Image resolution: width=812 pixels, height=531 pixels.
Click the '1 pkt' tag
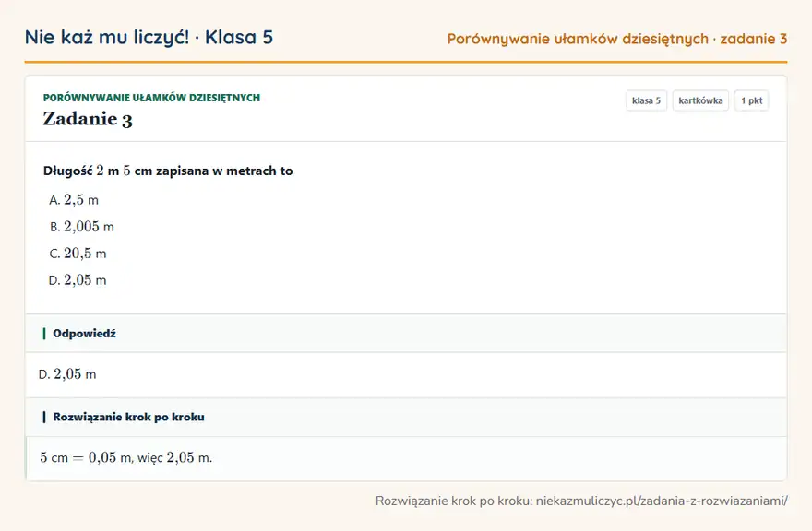pos(751,100)
